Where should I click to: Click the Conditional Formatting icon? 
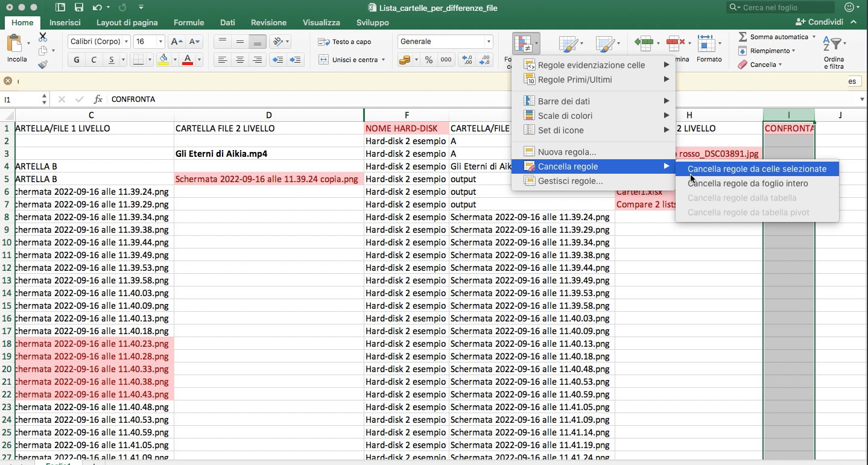click(522, 43)
